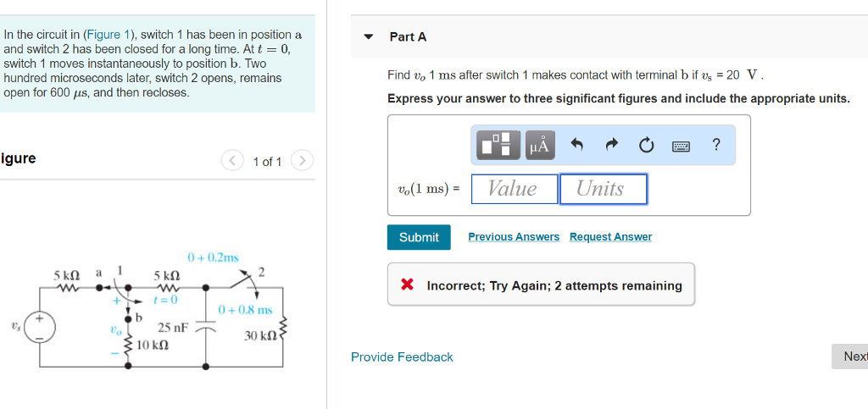The image size is (868, 409).
Task: Click the Part A heading
Action: click(x=408, y=37)
